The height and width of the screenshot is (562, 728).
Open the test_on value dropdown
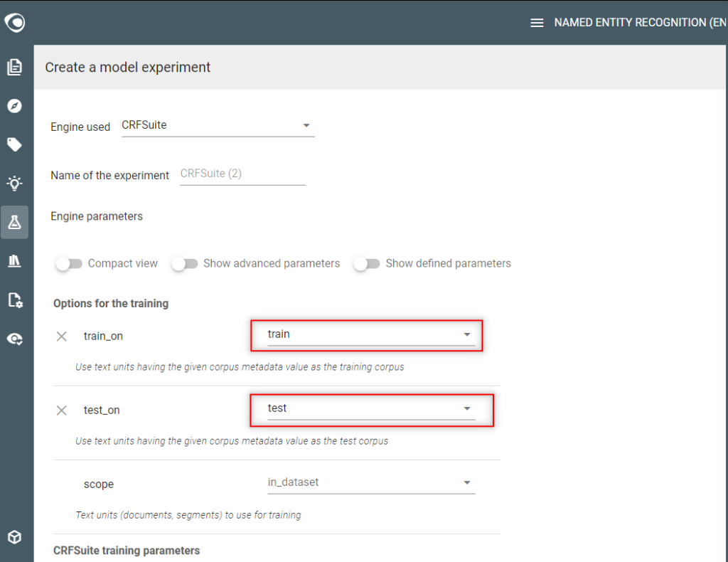point(371,408)
